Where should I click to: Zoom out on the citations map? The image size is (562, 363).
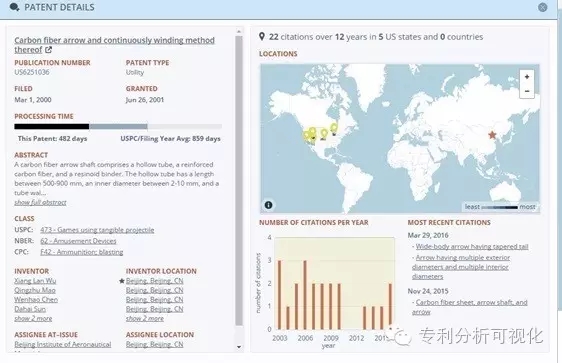click(527, 91)
